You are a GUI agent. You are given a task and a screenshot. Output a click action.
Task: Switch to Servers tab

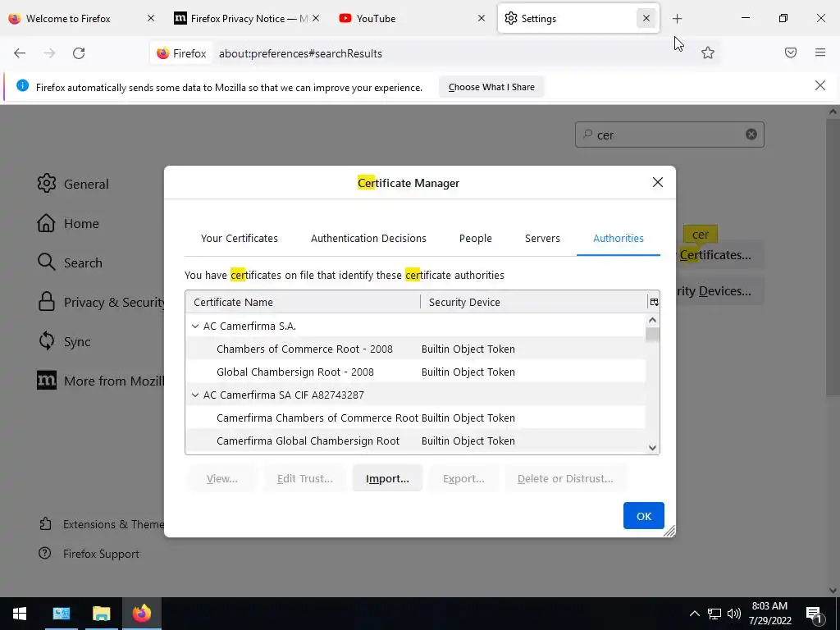[542, 239]
